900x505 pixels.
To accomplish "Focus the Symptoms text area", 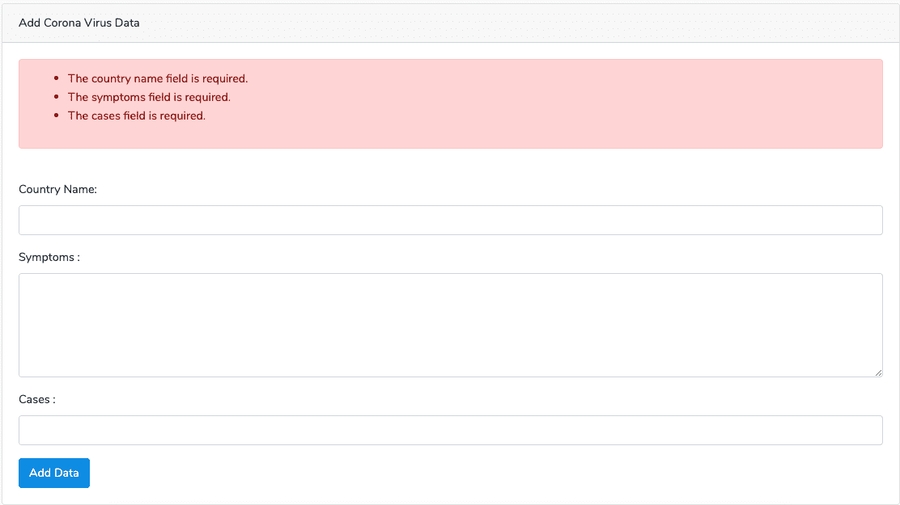I will [450, 325].
